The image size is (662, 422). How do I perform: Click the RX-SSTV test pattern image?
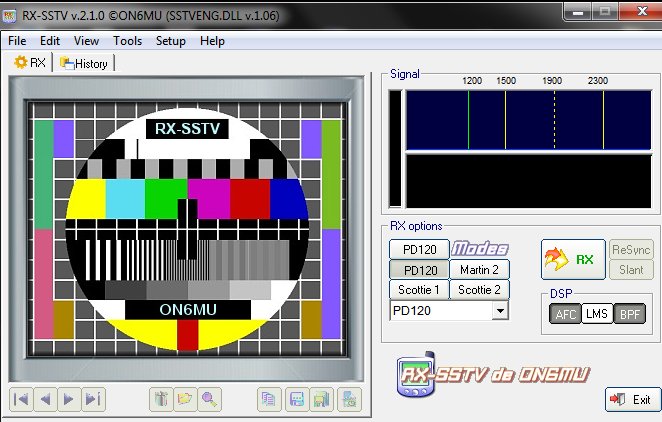tap(187, 229)
